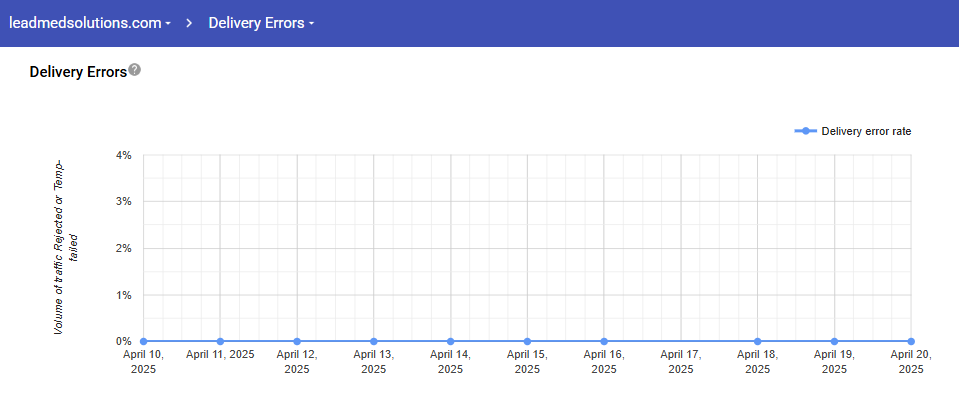
Task: Select the April 19, 2025 data point
Action: pyautogui.click(x=834, y=341)
